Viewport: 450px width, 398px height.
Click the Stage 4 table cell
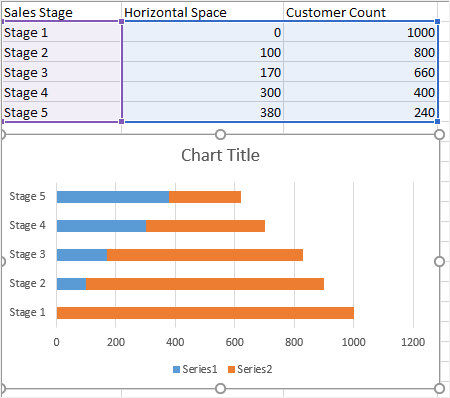point(62,92)
